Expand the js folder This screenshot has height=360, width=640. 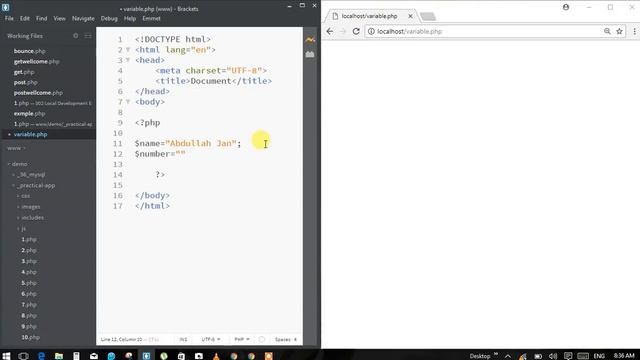[x=18, y=229]
